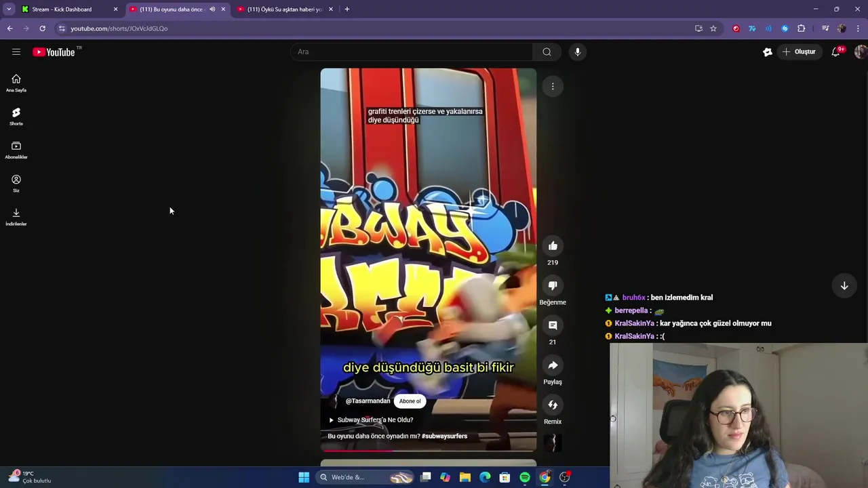
Task: Open the Chrome profile avatar
Action: [842, 28]
